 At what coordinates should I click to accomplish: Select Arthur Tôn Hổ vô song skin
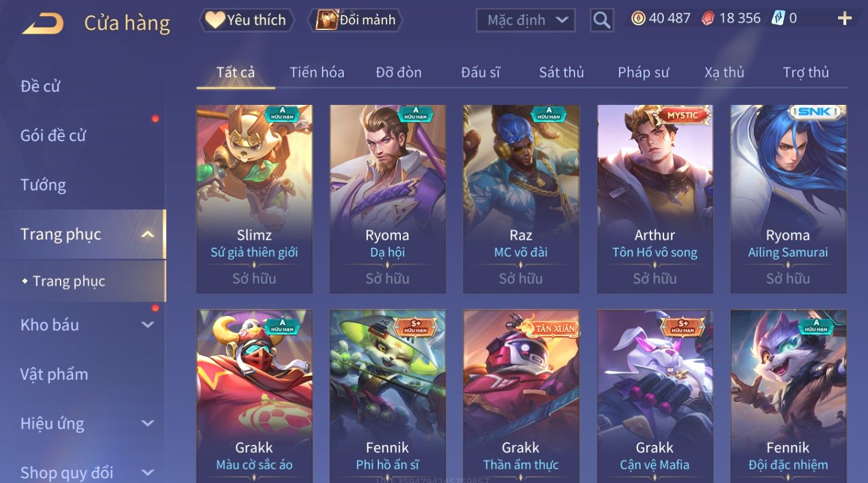[x=655, y=199]
